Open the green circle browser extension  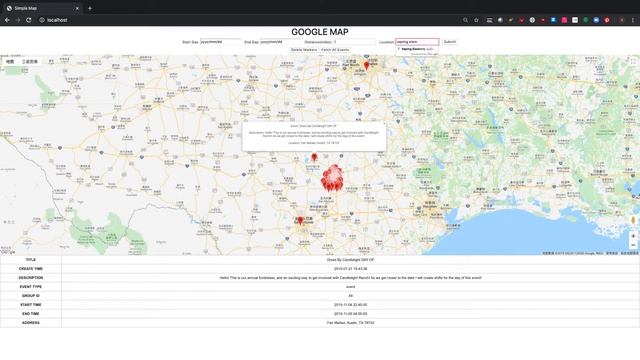click(585, 20)
